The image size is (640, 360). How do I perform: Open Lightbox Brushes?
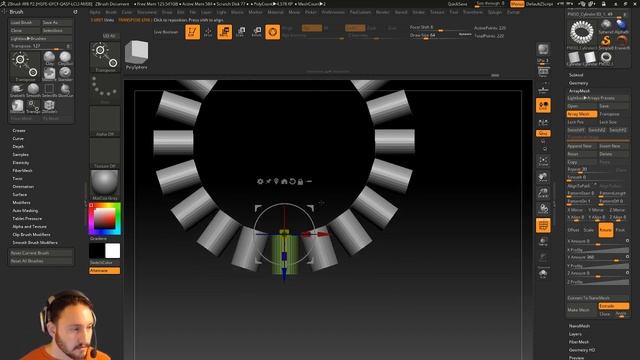pyautogui.click(x=41, y=38)
